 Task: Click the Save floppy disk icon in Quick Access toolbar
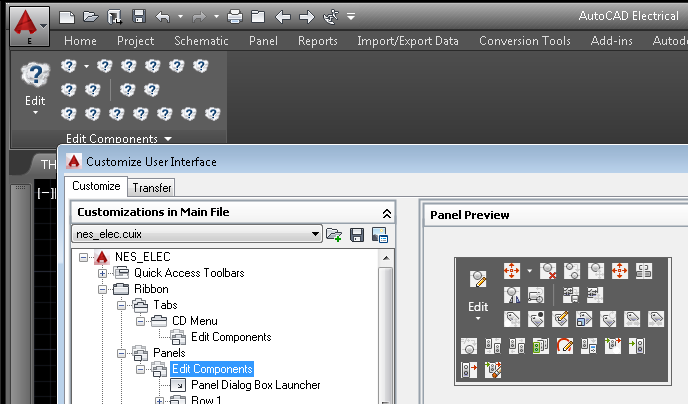coord(139,17)
